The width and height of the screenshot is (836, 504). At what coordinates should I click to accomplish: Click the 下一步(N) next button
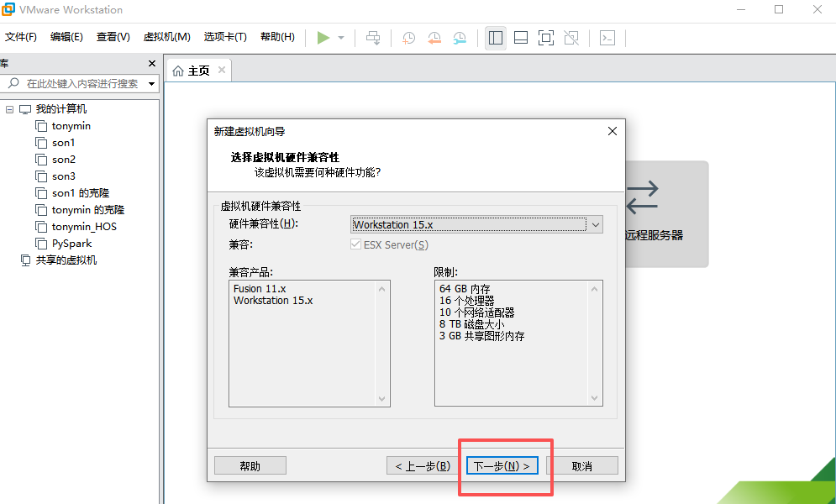(502, 465)
